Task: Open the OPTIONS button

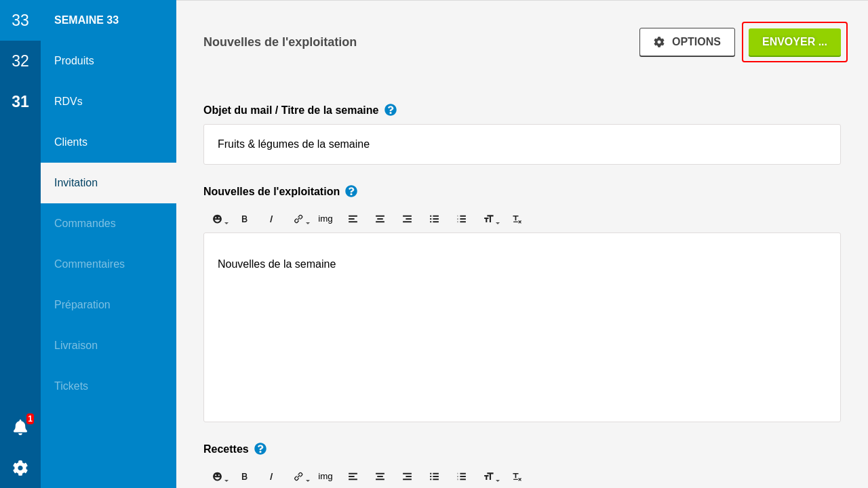Action: click(x=687, y=42)
